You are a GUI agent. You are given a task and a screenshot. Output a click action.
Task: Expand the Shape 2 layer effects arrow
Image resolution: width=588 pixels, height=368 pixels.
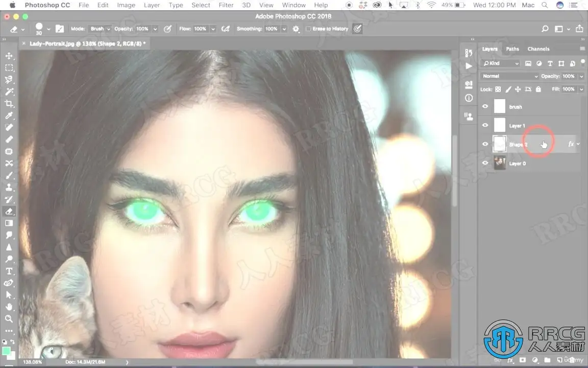[x=578, y=144]
